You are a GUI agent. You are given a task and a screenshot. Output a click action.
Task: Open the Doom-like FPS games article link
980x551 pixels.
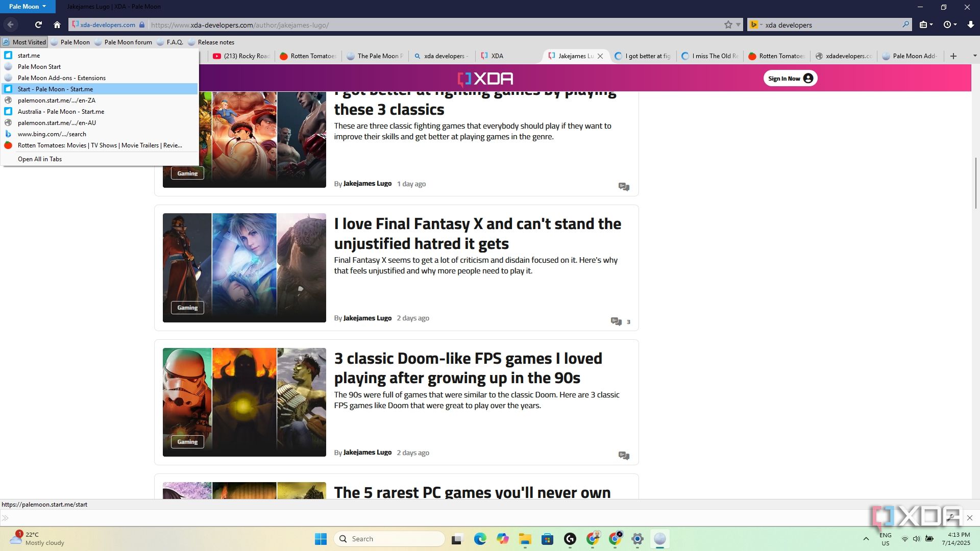[468, 368]
